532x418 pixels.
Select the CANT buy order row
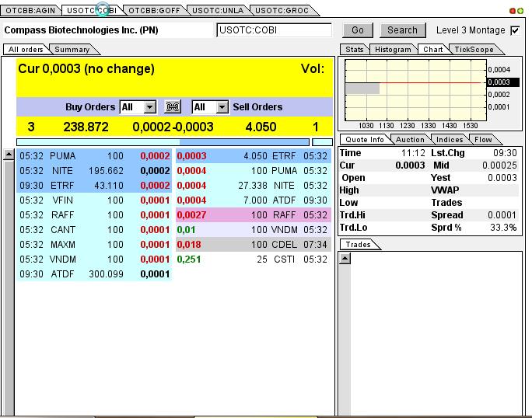(x=94, y=230)
